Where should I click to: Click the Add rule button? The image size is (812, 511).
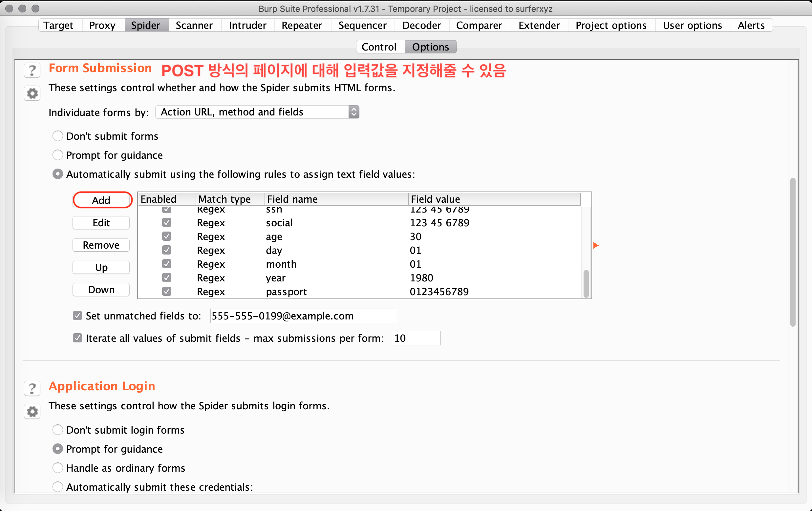[101, 200]
